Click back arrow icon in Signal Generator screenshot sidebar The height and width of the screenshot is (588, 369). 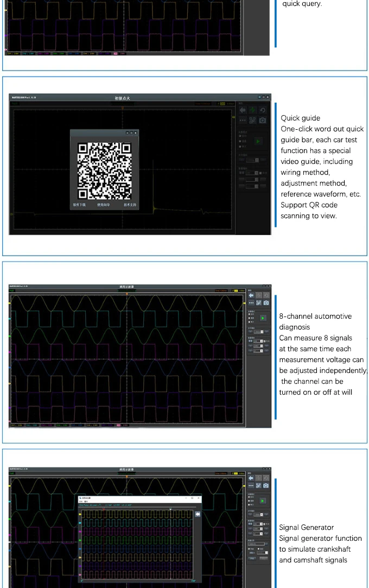pyautogui.click(x=251, y=478)
